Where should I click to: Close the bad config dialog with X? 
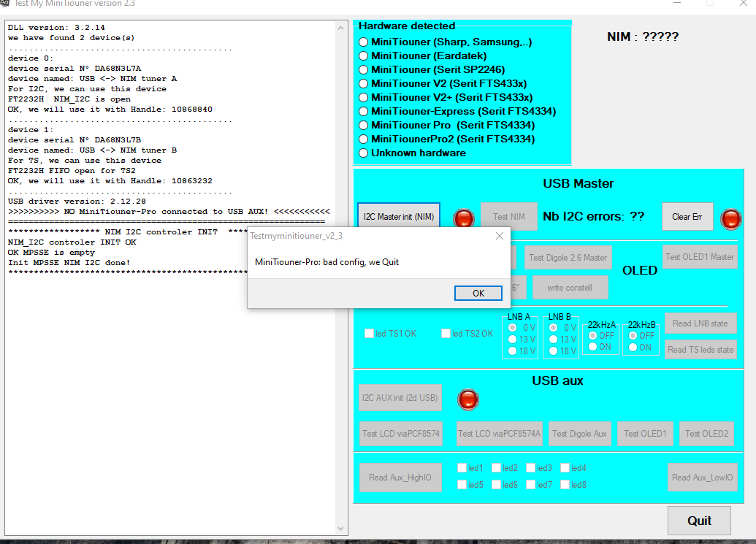click(500, 236)
